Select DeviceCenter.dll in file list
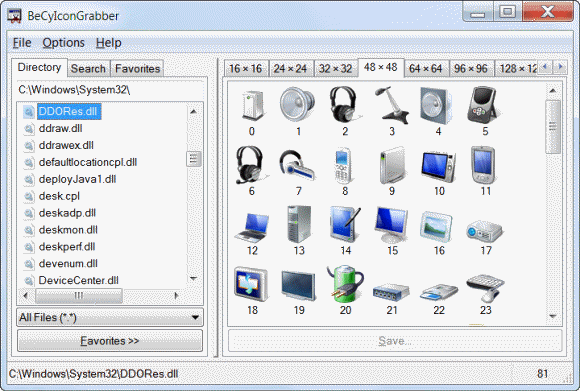This screenshot has width=580, height=391. coord(78,281)
